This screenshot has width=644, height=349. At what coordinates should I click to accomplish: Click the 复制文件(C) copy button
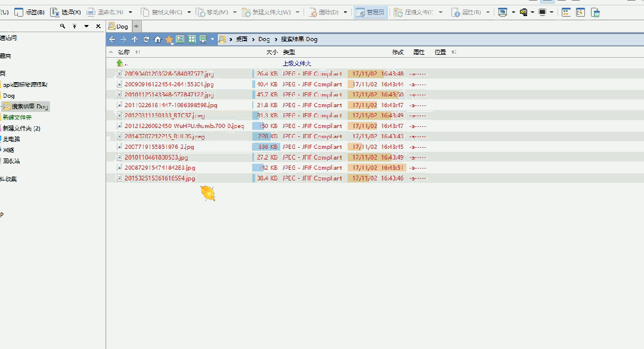click(162, 13)
